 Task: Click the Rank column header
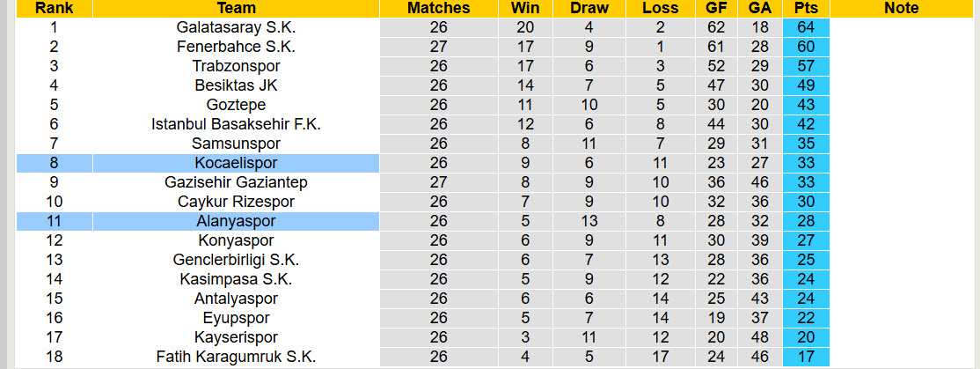tap(55, 8)
